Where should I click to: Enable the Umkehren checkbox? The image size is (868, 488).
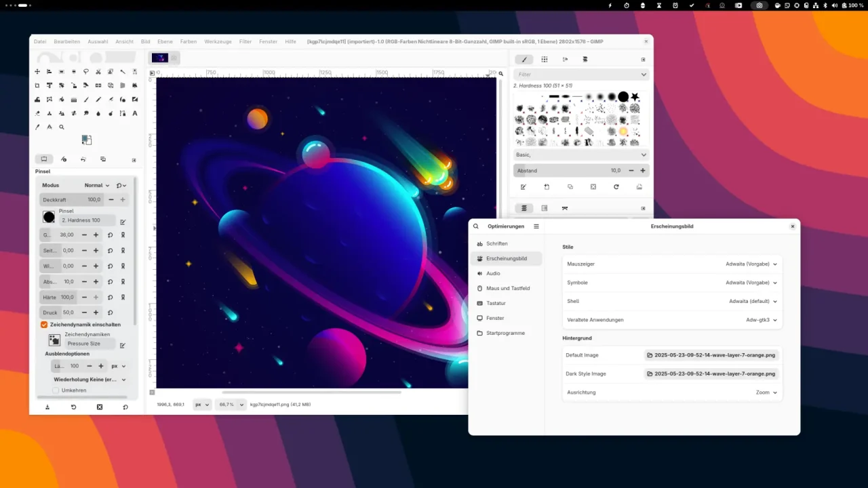pyautogui.click(x=56, y=390)
